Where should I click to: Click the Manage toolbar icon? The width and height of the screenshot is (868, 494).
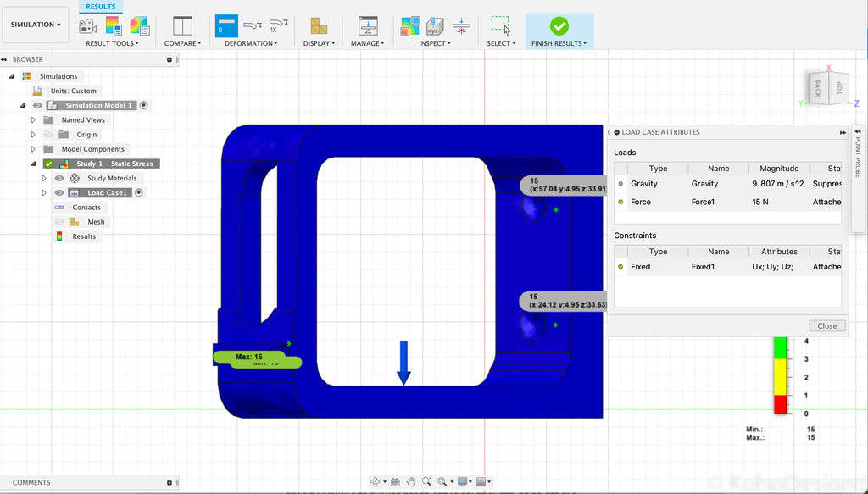click(367, 26)
